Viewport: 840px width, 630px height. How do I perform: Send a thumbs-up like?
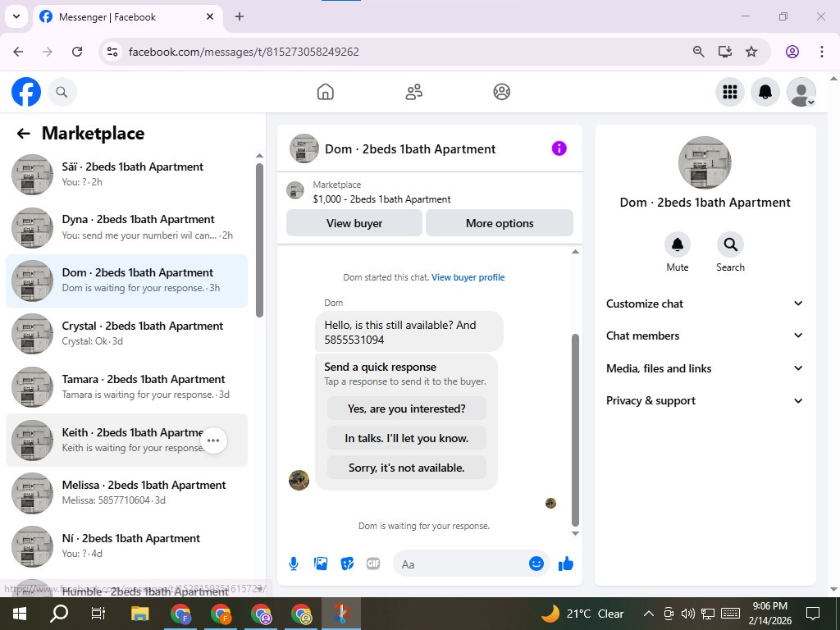pyautogui.click(x=566, y=564)
